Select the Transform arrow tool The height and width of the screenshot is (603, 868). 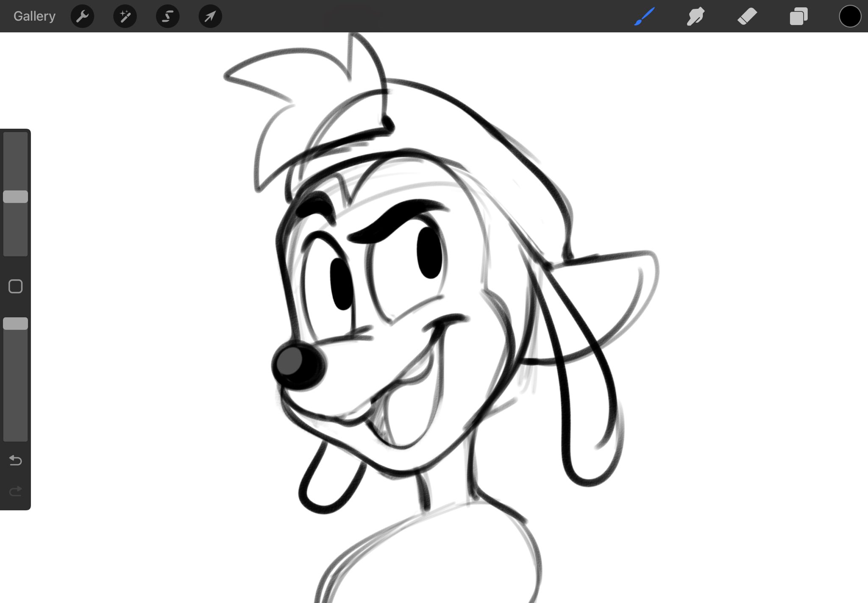pyautogui.click(x=210, y=16)
